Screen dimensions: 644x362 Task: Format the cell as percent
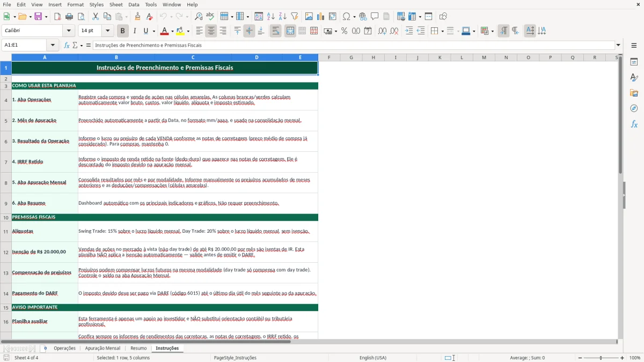[344, 31]
